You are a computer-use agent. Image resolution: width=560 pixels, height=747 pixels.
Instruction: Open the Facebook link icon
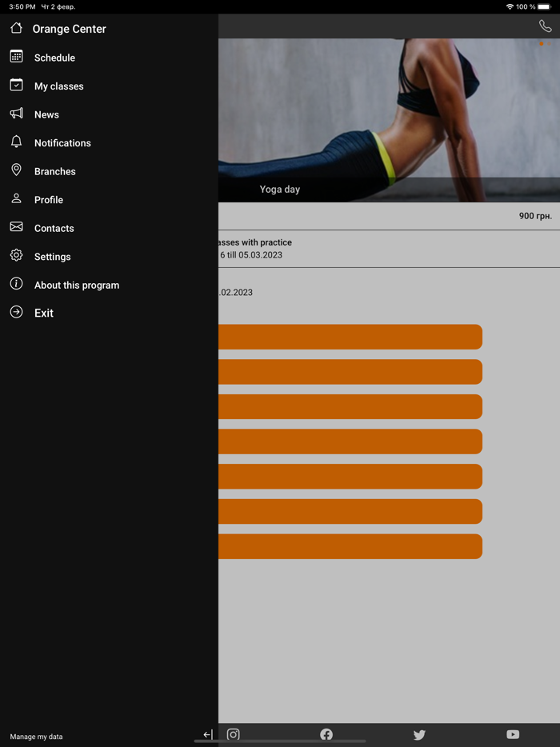point(326,734)
